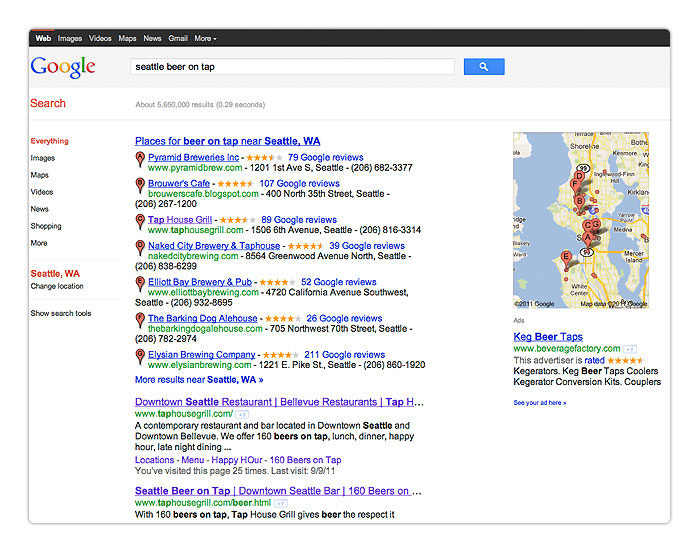
Task: Click rated link in the ad
Action: coord(595,360)
